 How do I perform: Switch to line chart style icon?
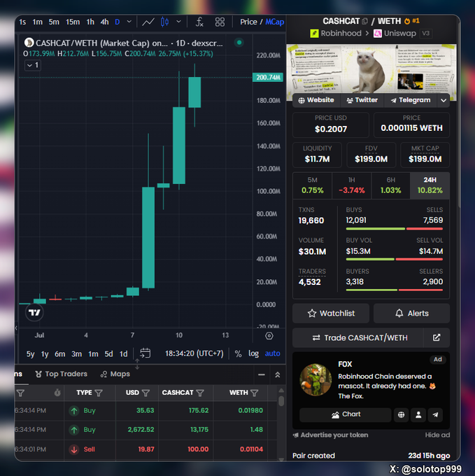[x=148, y=22]
